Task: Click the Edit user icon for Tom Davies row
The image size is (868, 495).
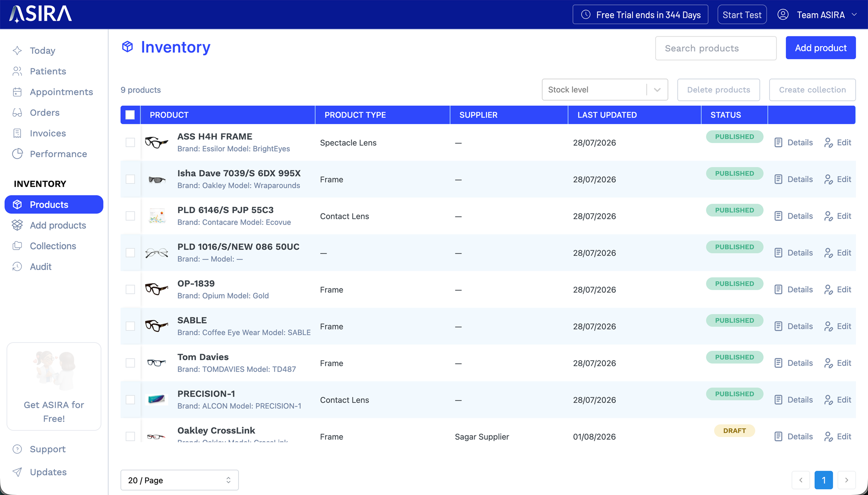Action: coord(829,363)
